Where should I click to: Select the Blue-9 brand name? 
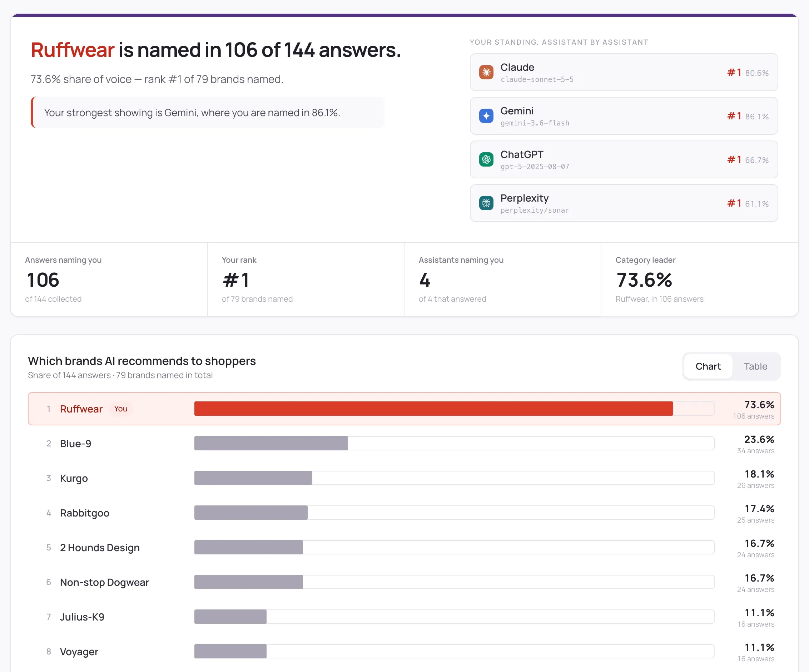point(75,444)
